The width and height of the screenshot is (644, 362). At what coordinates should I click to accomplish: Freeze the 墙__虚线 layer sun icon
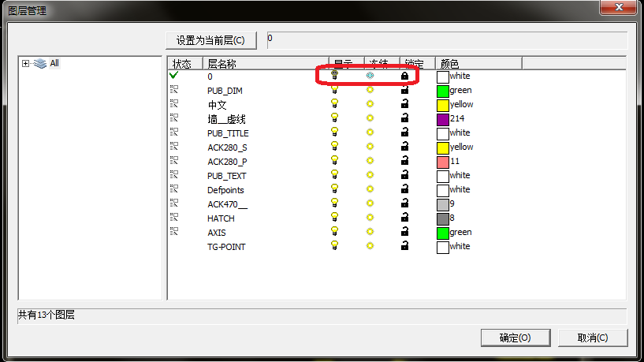click(370, 118)
